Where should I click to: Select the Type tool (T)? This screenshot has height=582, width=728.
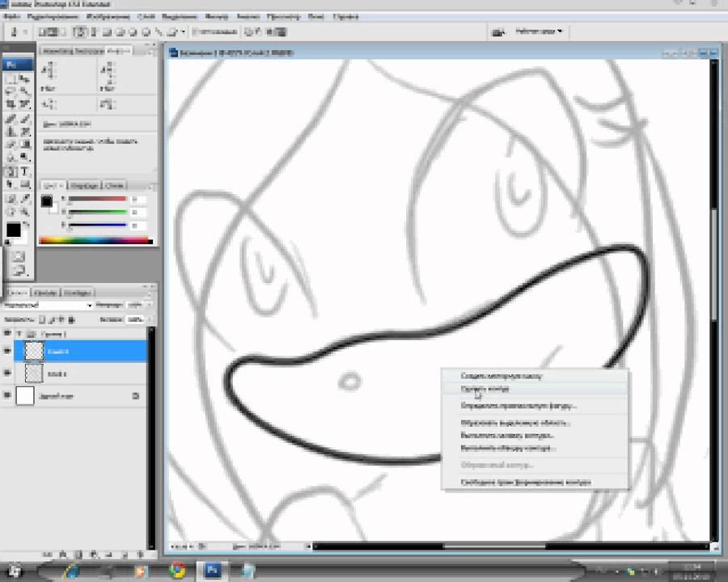[24, 171]
